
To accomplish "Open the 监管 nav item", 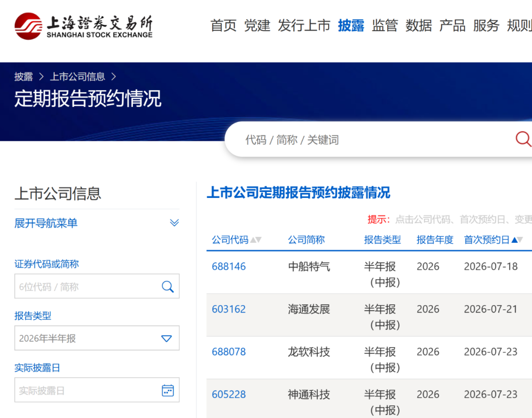I will [x=385, y=26].
